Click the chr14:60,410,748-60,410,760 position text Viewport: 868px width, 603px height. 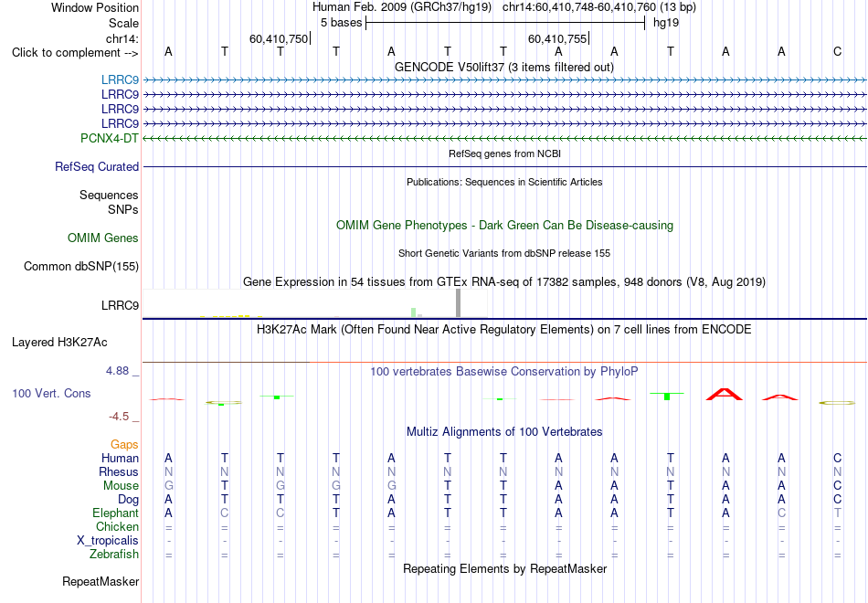[579, 7]
